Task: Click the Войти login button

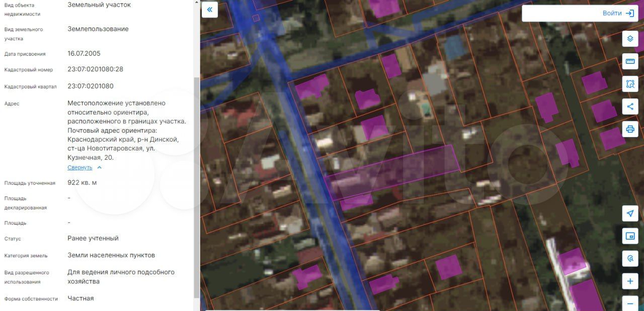Action: click(612, 14)
